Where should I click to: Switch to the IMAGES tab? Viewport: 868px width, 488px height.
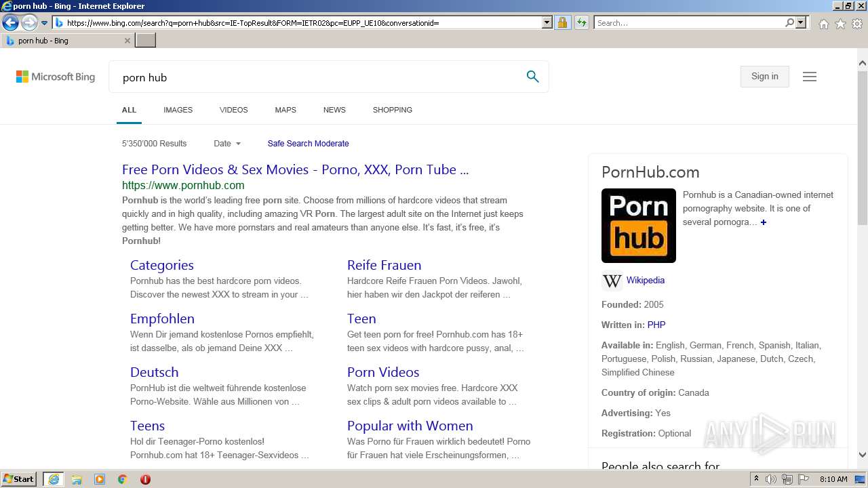(178, 110)
